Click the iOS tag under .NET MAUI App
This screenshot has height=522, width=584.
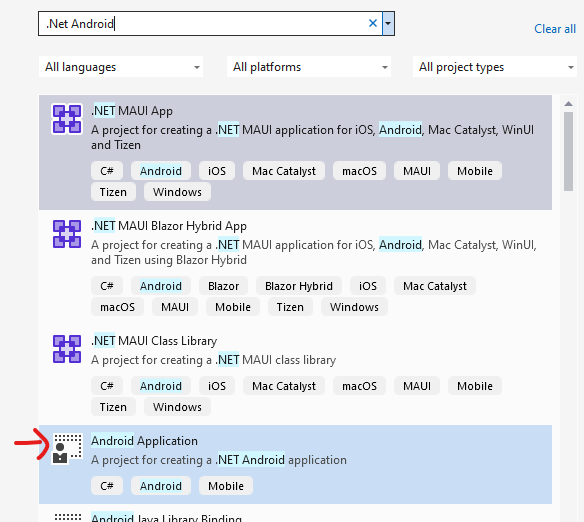click(217, 171)
